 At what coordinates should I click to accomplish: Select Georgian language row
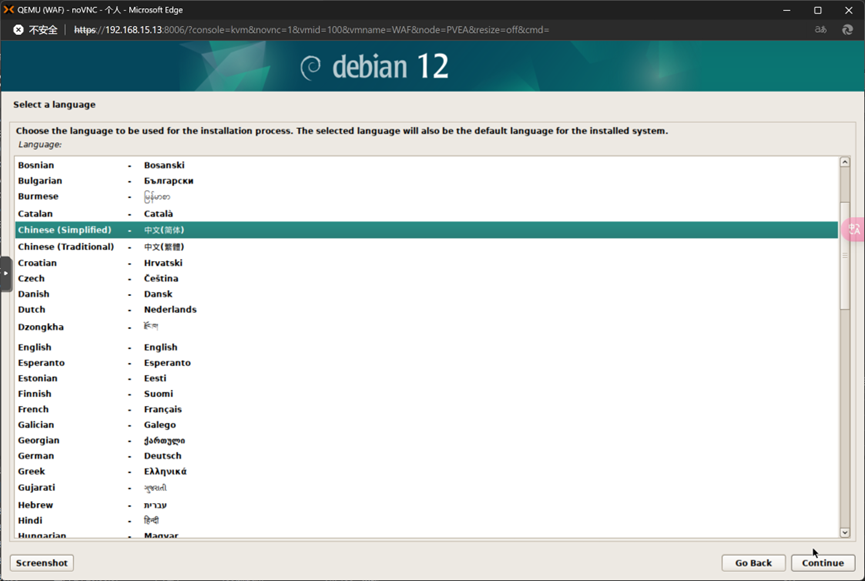426,440
